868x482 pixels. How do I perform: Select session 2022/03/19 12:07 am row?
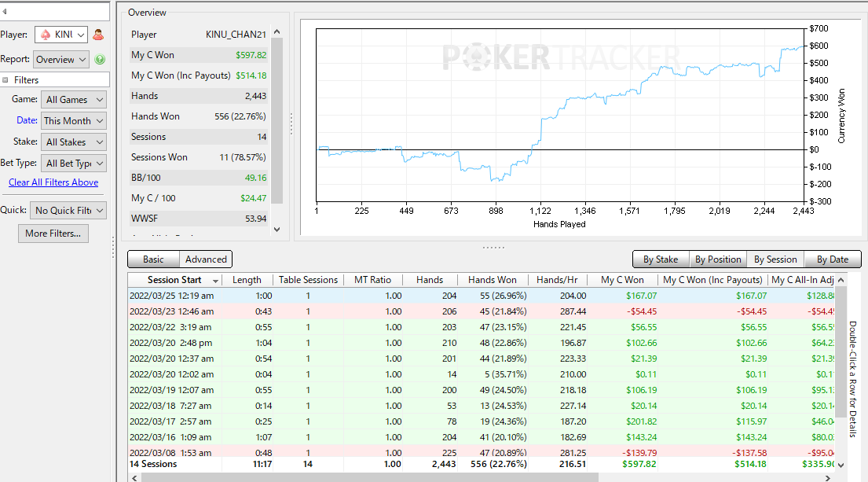(x=481, y=390)
